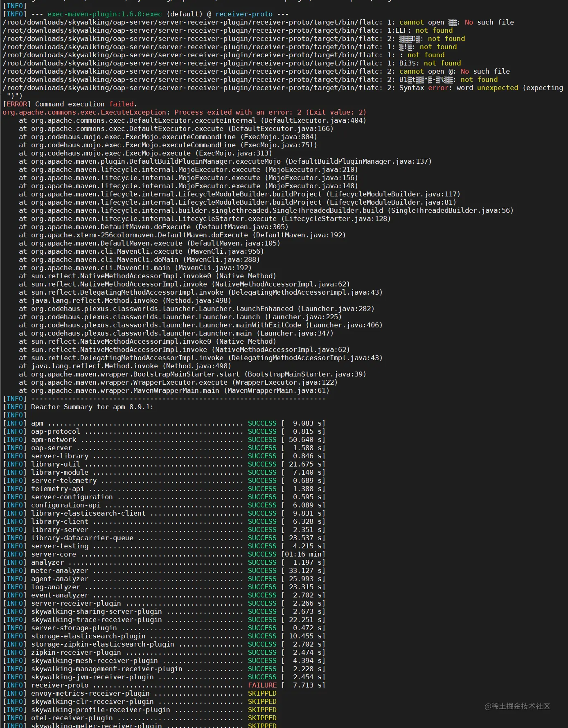Select the 'library-util' module name
This screenshot has height=728, width=568.
[56, 464]
